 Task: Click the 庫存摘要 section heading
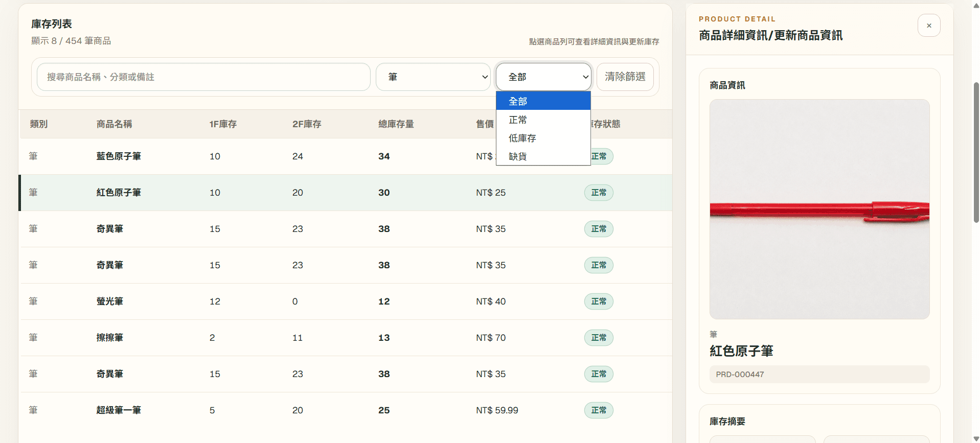pos(727,422)
